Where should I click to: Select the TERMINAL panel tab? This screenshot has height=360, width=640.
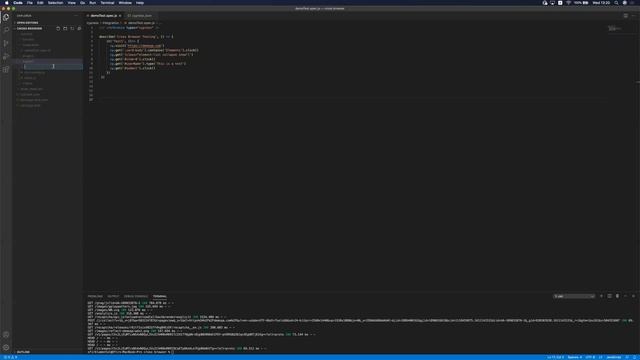[x=160, y=296]
